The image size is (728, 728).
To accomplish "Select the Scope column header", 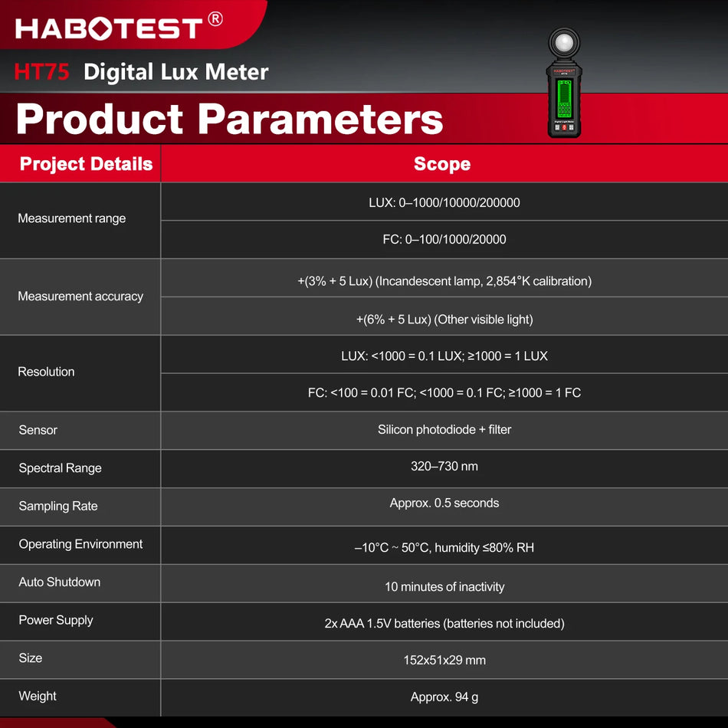I will [x=442, y=164].
